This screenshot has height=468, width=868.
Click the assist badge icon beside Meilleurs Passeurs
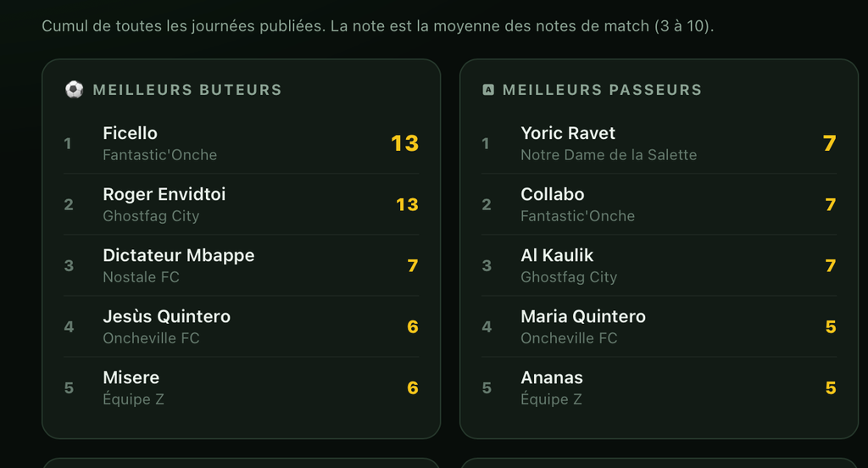click(x=488, y=90)
